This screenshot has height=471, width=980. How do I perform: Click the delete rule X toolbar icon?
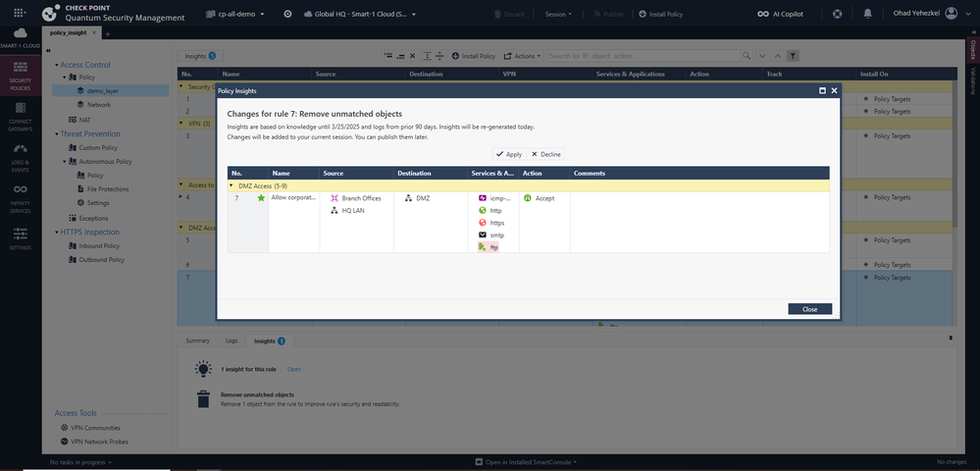pyautogui.click(x=412, y=56)
